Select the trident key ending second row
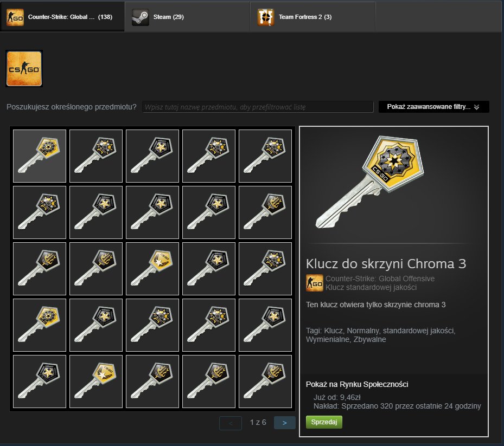Image resolution: width=504 pixels, height=446 pixels. tap(265, 212)
